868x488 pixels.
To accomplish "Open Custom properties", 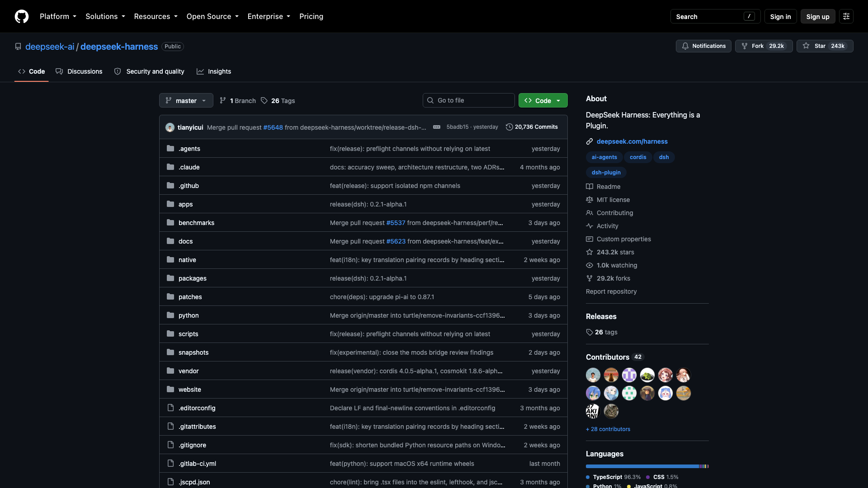I will coord(618,239).
